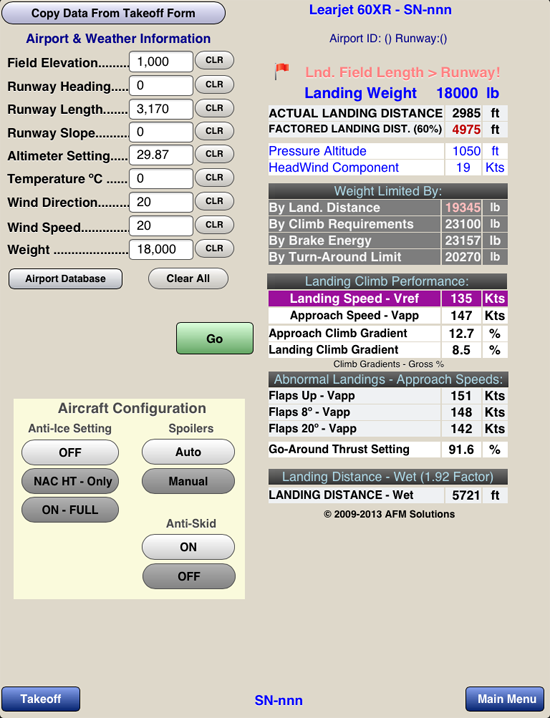Viewport: 550px width, 718px height.
Task: Open the Airport Database
Action: [65, 278]
